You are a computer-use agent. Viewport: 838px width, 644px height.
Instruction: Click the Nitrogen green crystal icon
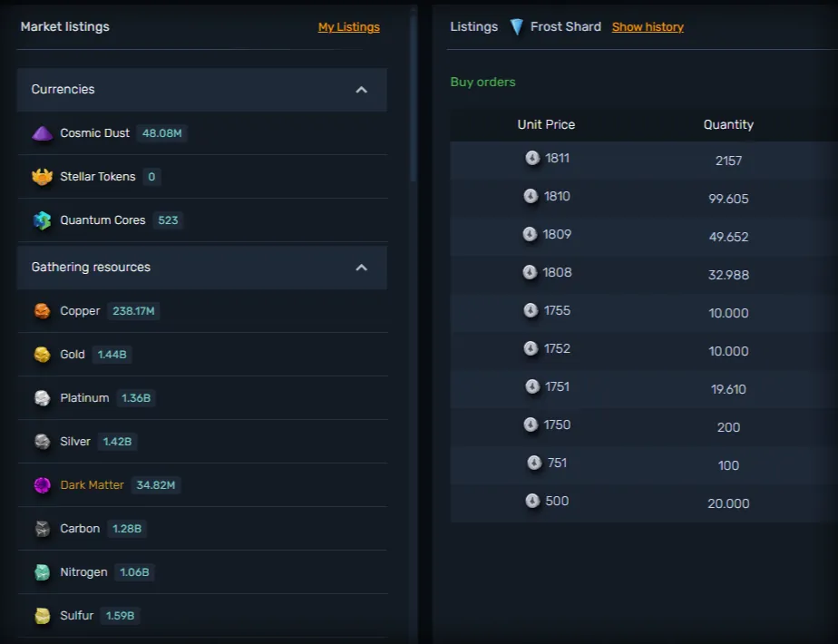pos(42,572)
